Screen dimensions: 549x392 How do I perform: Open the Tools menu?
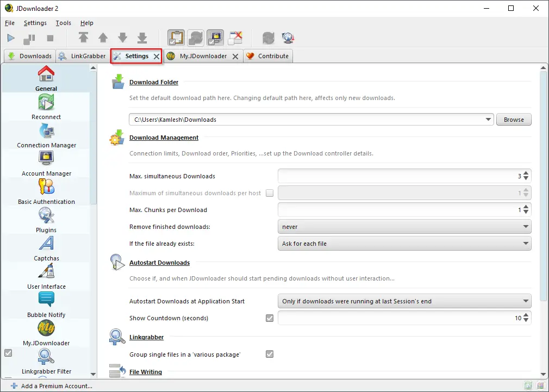pos(63,23)
